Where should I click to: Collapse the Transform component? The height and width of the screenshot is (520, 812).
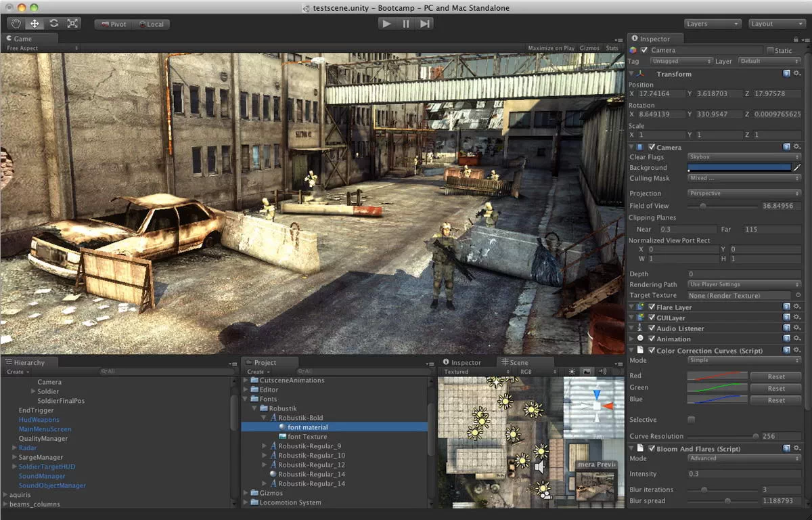[x=632, y=74]
